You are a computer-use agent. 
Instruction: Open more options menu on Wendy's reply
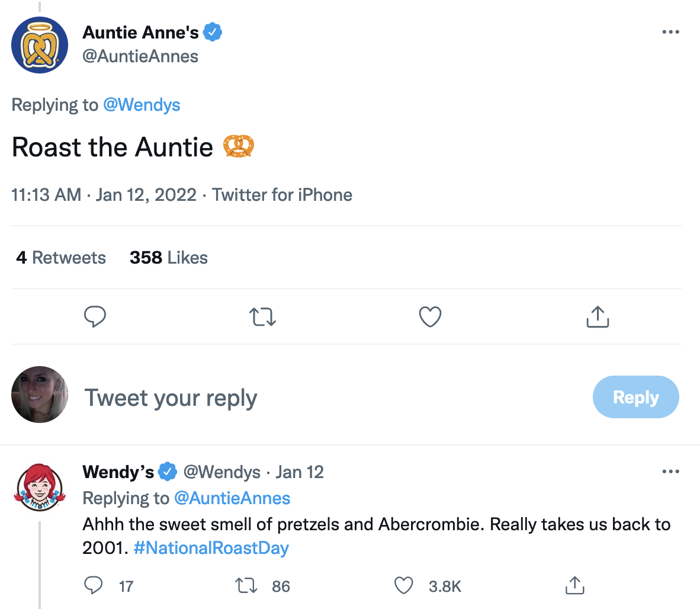(x=670, y=472)
